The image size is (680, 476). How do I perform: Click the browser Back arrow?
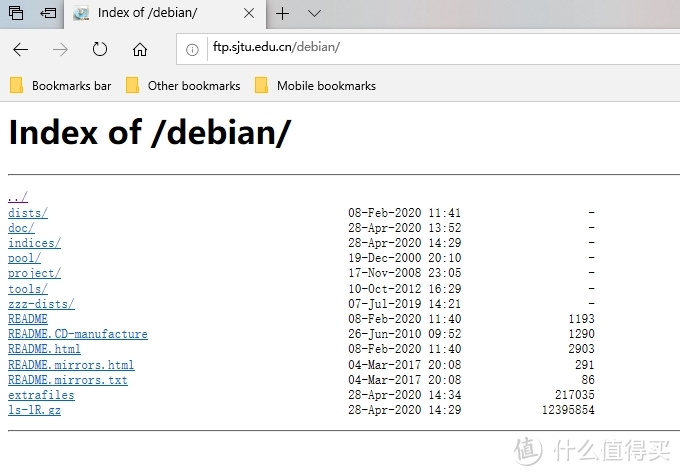pos(20,49)
